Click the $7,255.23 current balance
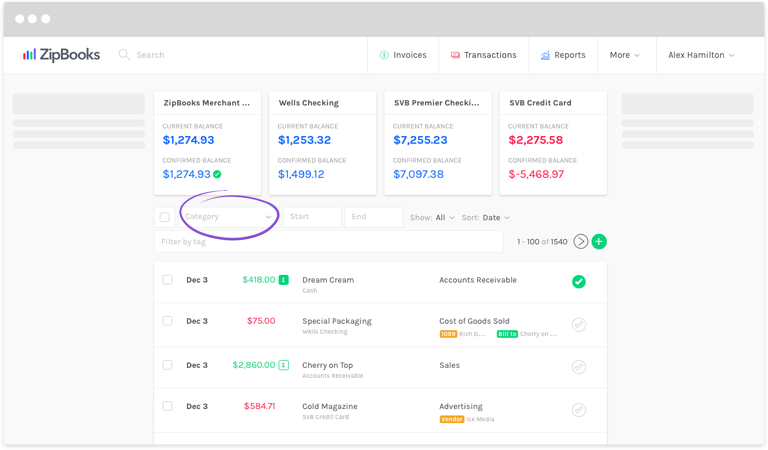Screen dimensions: 768x450 420,140
